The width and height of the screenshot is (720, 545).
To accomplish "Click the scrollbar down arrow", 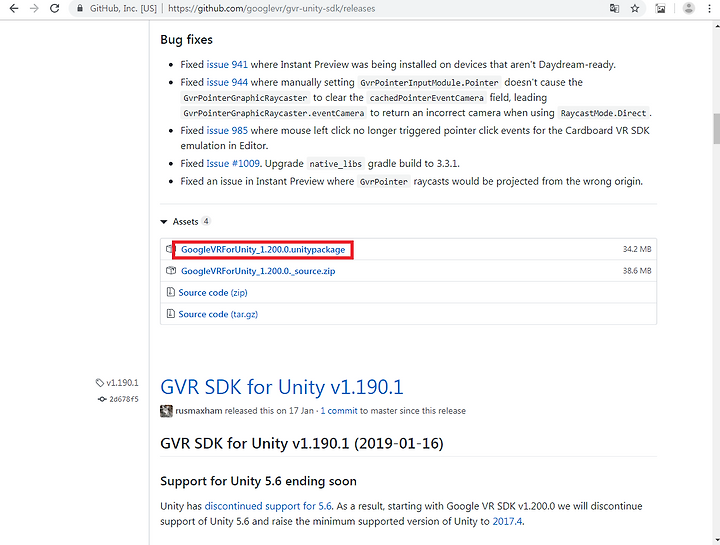I will point(716,540).
